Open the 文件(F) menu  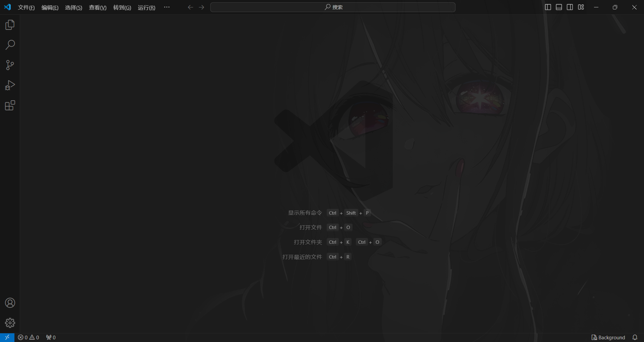point(26,7)
